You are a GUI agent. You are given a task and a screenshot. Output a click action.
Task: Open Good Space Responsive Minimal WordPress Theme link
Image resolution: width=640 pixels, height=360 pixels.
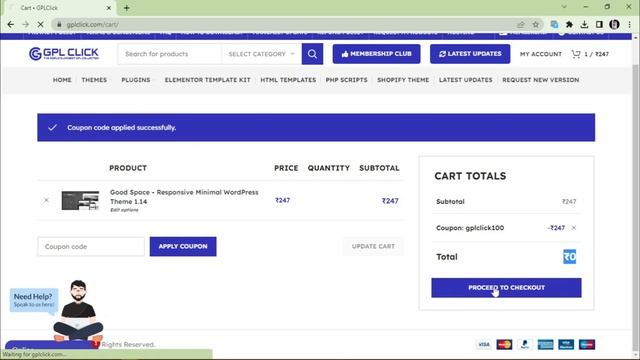coord(184,197)
